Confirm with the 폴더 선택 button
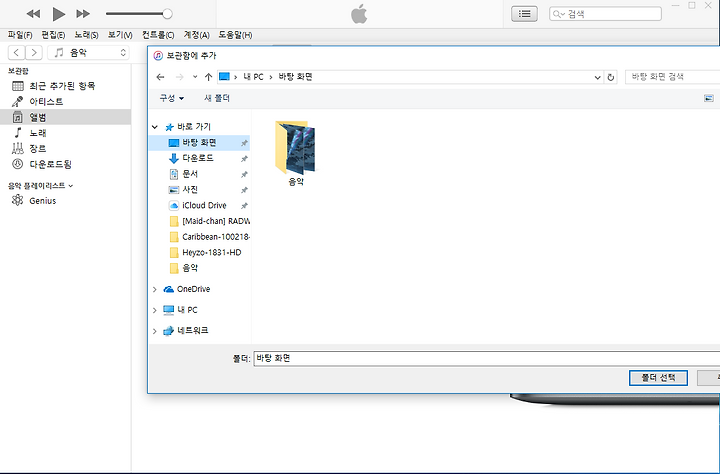720x474 pixels. coord(658,378)
